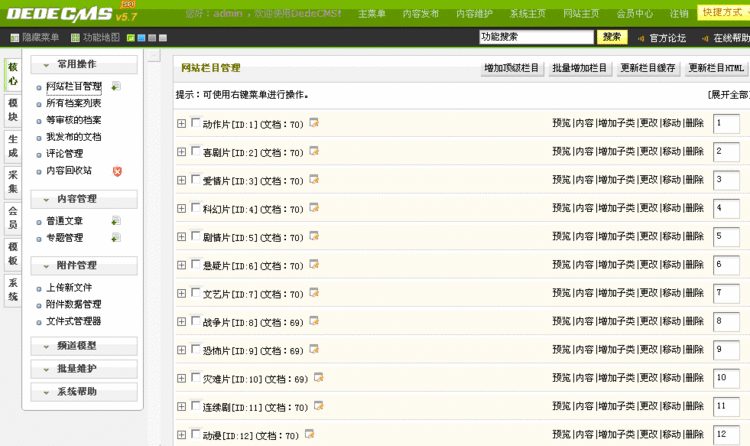Screen dimensions: 750x446
Task: Expand the 连续剧 category tree
Action: coord(181,406)
